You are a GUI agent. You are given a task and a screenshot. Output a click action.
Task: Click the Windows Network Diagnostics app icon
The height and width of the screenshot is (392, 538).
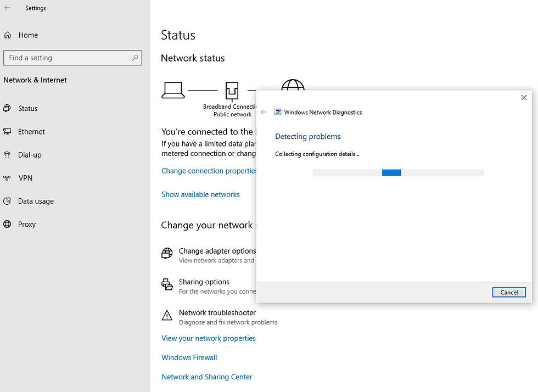278,112
